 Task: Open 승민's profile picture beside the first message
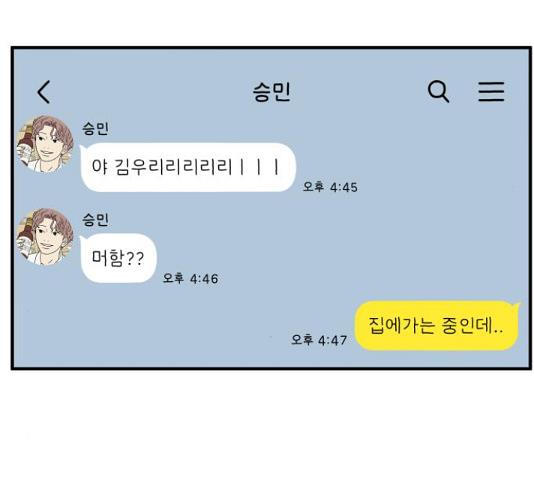pos(45,144)
